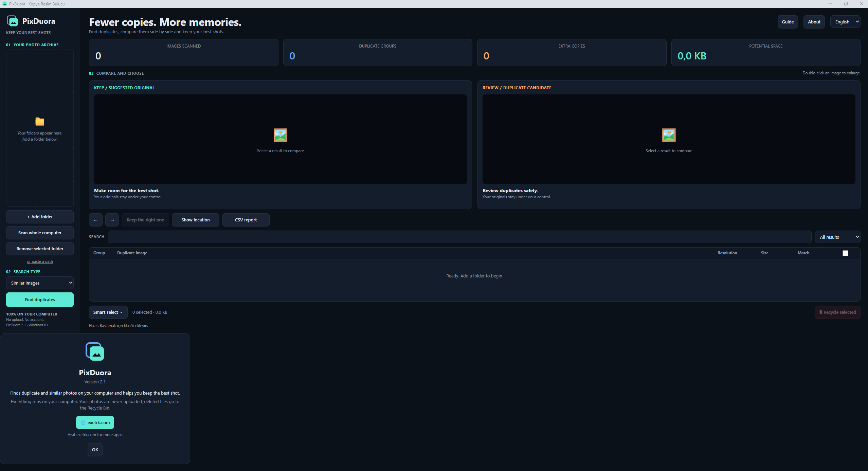Click Scan whole computer
868x471 pixels.
tap(40, 233)
